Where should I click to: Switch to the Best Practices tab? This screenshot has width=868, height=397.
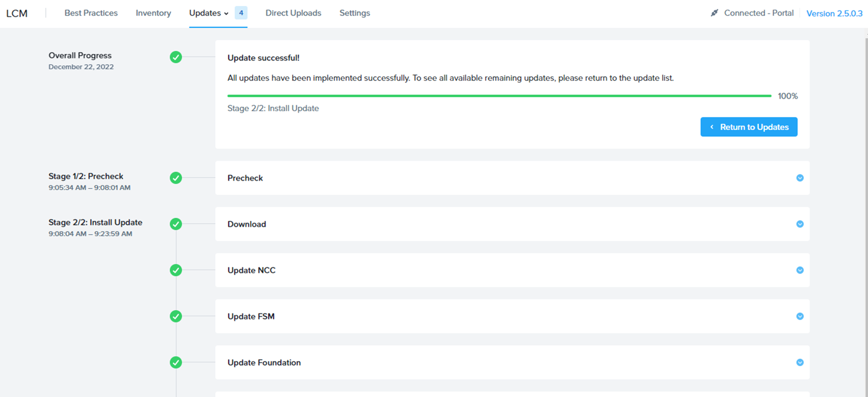91,13
